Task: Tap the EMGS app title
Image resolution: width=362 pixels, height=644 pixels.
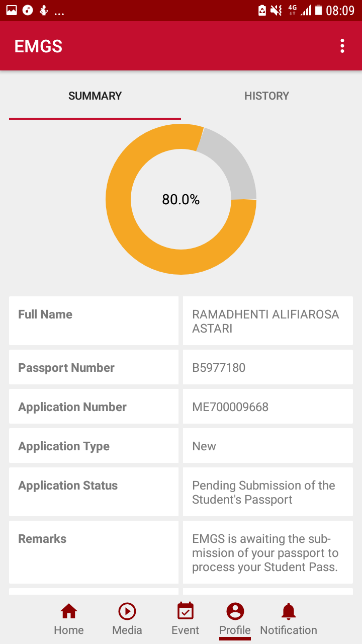Action: 38,46
